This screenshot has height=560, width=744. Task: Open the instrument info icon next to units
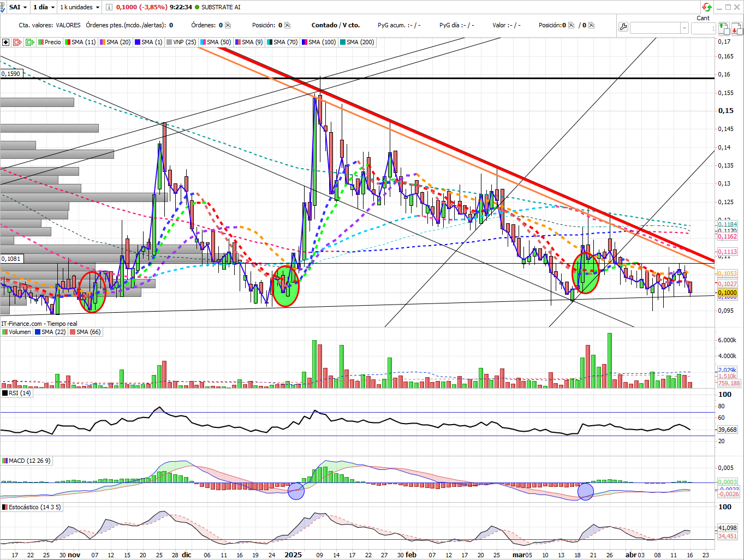coord(109,7)
